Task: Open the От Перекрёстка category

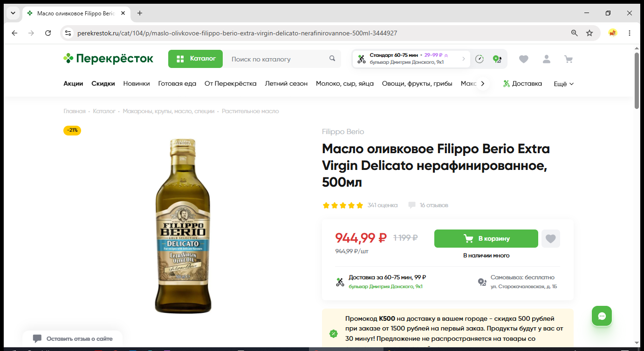Action: point(231,84)
